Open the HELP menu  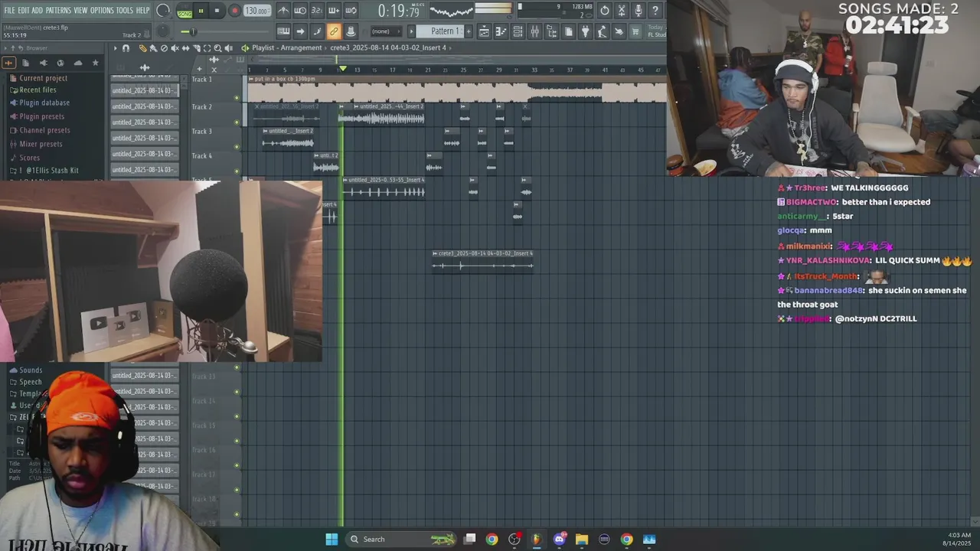(x=143, y=10)
